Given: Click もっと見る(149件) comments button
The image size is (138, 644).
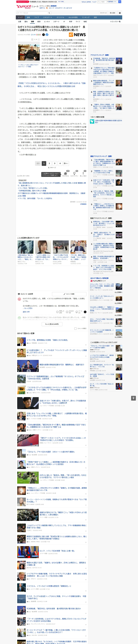Looking at the screenshot, I should (52, 324).
